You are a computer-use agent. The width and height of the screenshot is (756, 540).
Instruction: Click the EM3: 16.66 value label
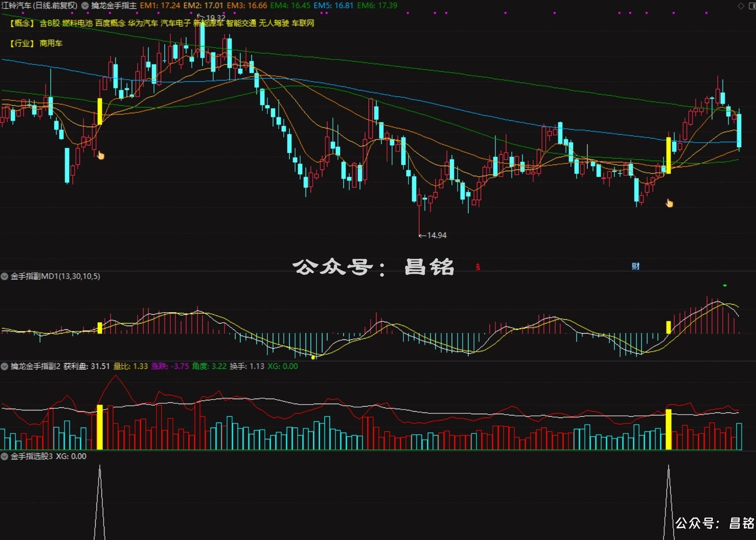pyautogui.click(x=247, y=6)
